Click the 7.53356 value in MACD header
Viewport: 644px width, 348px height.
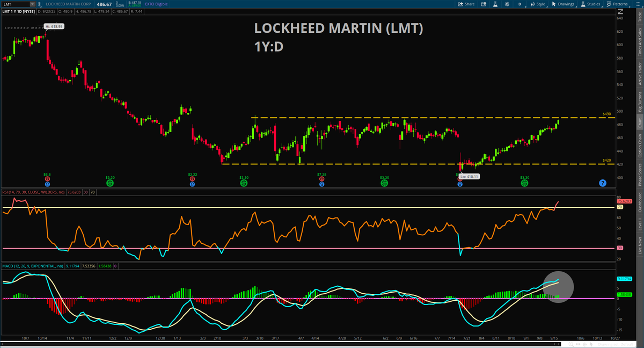90,265
